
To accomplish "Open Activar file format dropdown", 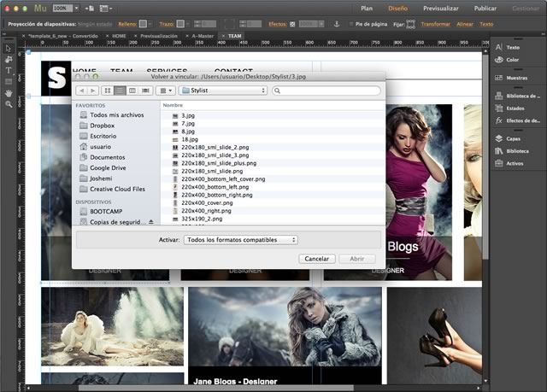I will click(x=241, y=240).
